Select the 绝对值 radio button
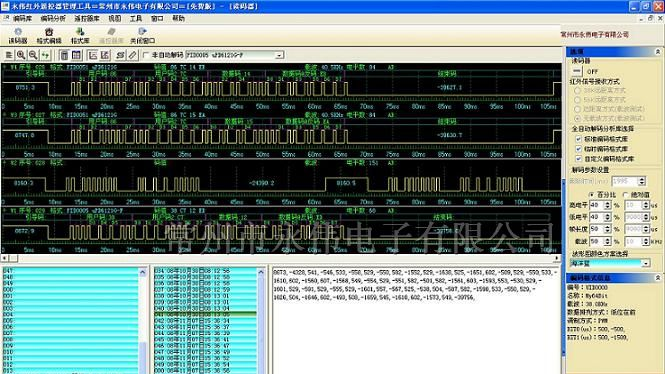This screenshot has height=374, width=665. pyautogui.click(x=626, y=195)
